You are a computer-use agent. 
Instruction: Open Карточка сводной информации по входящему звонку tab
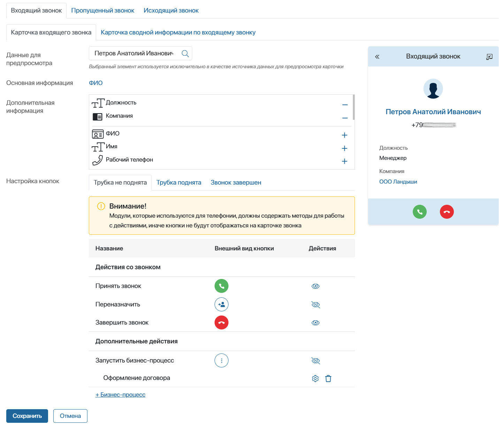point(178,32)
